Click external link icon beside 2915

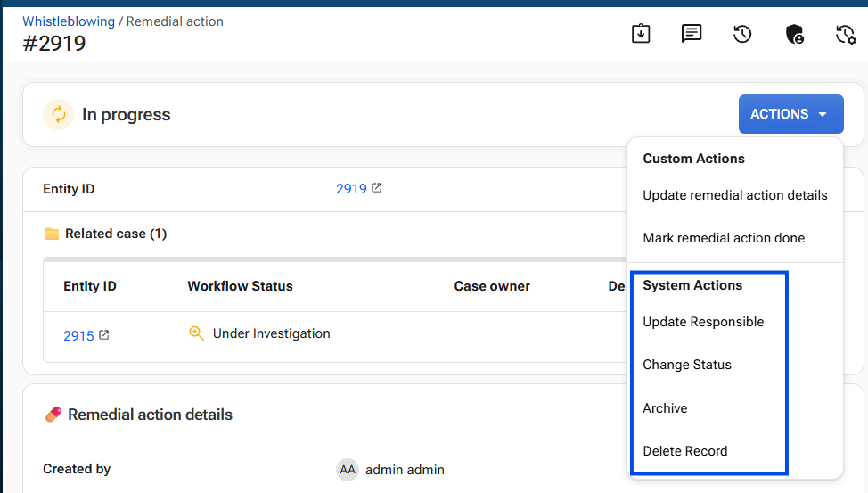pos(103,334)
